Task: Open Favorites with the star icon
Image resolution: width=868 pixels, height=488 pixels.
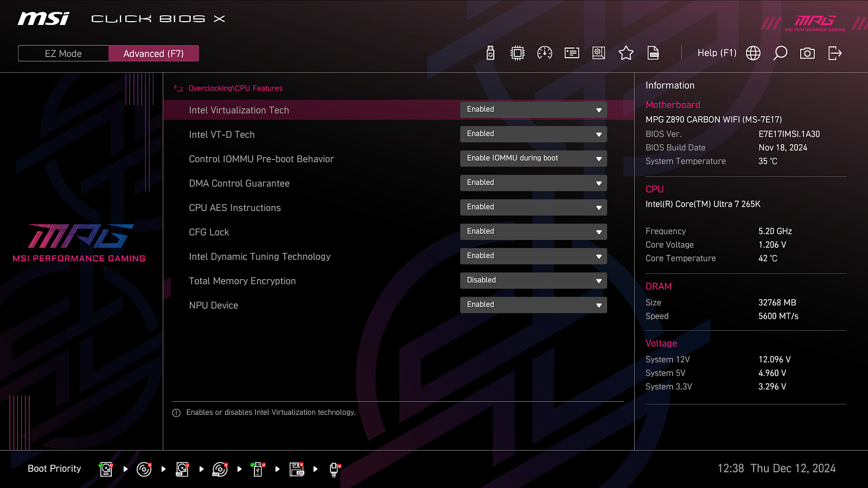Action: point(626,53)
